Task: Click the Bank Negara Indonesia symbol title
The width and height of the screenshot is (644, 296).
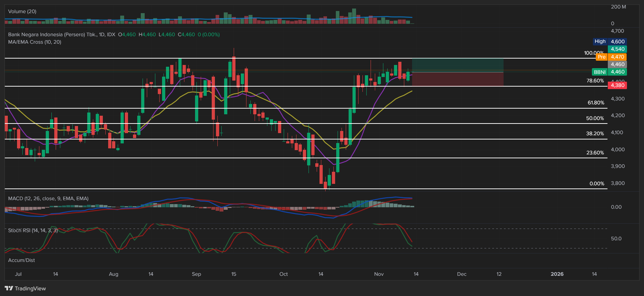Action: click(x=61, y=34)
